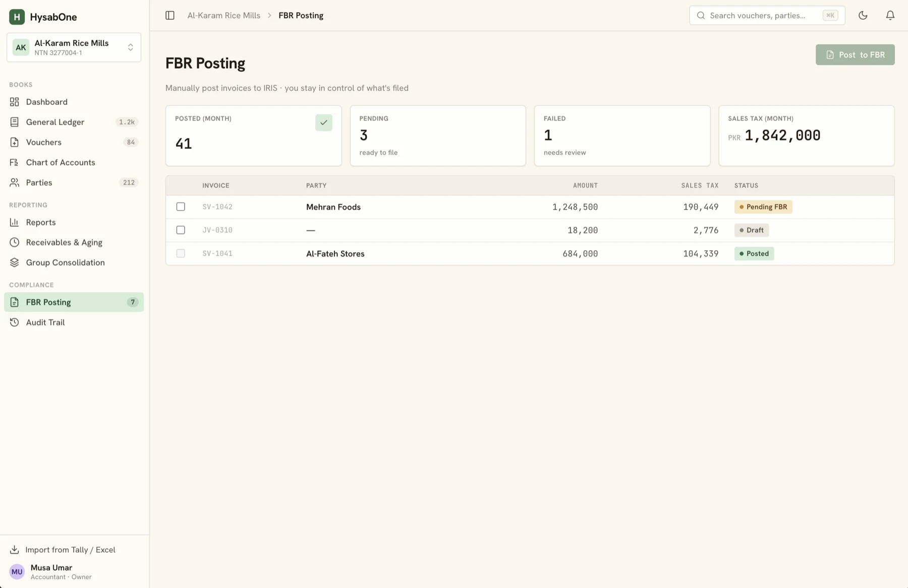Click the Receivables clock icon
908x588 pixels.
coord(15,243)
